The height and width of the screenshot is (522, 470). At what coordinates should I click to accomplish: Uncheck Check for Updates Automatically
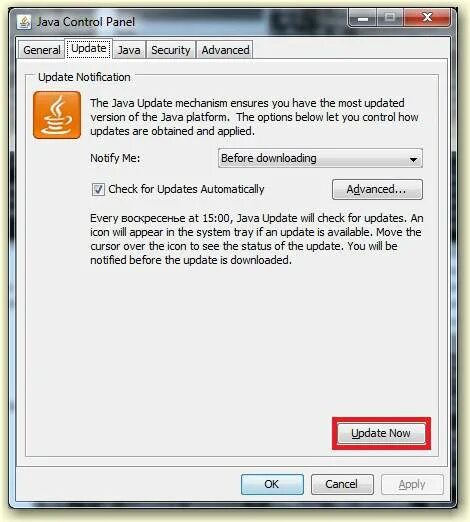pos(98,189)
